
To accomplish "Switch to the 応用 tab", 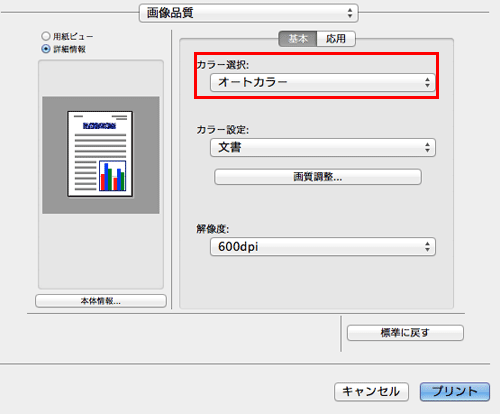I will [x=336, y=39].
